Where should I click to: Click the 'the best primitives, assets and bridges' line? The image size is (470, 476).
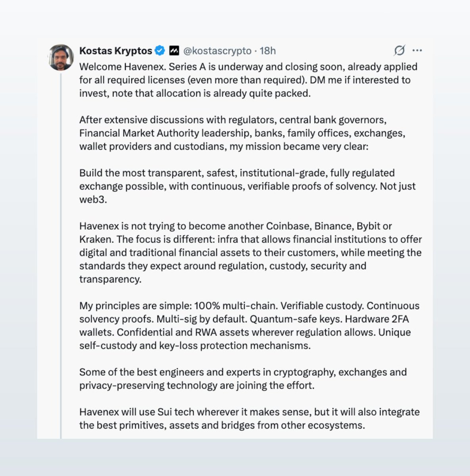(222, 425)
